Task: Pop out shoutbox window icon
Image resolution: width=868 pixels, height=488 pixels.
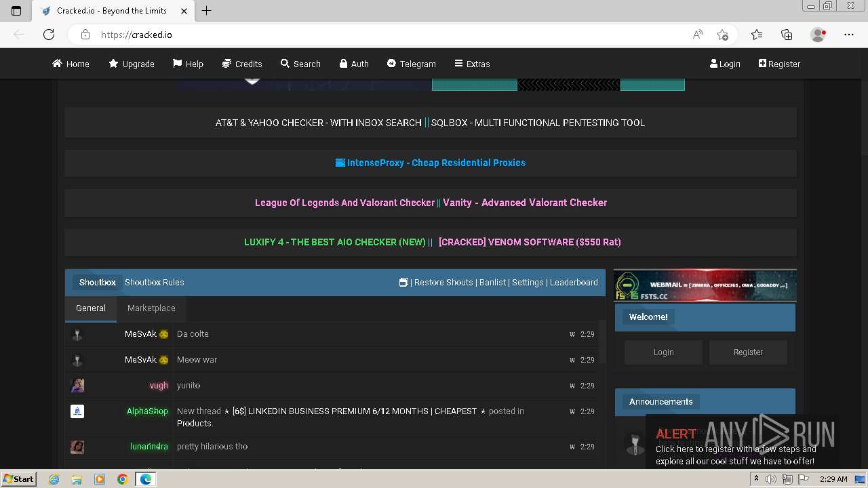Action: click(x=403, y=283)
